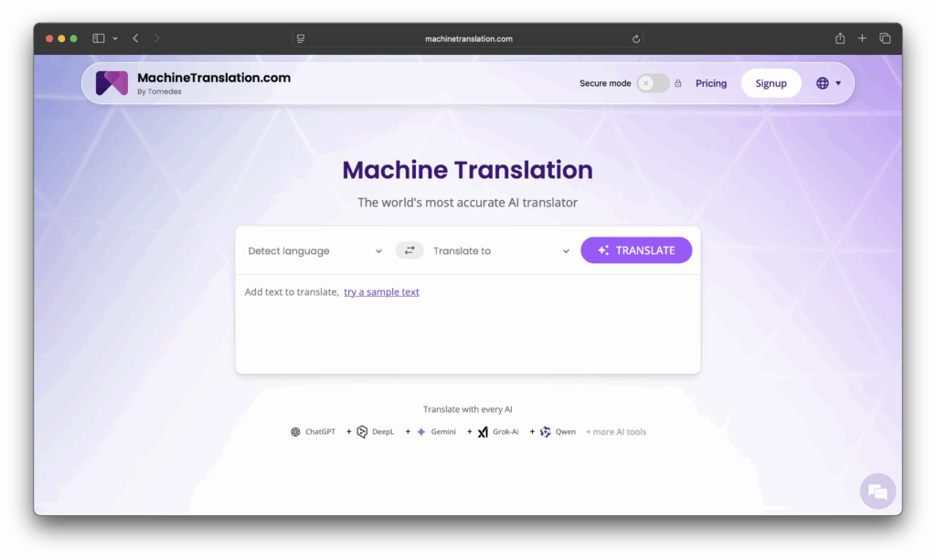Click the purple TRANSLATE button
Screen dimensions: 936x560
point(636,250)
